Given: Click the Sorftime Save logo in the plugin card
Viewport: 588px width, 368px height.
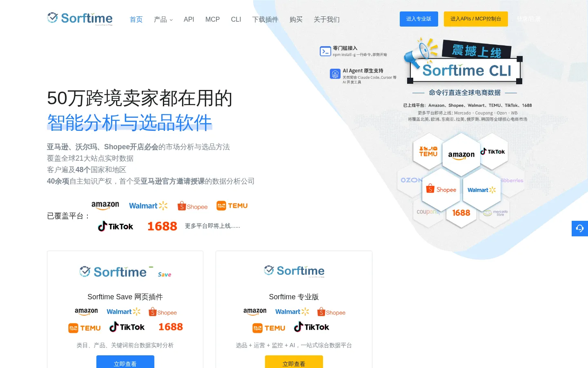Looking at the screenshot, I should point(125,272).
